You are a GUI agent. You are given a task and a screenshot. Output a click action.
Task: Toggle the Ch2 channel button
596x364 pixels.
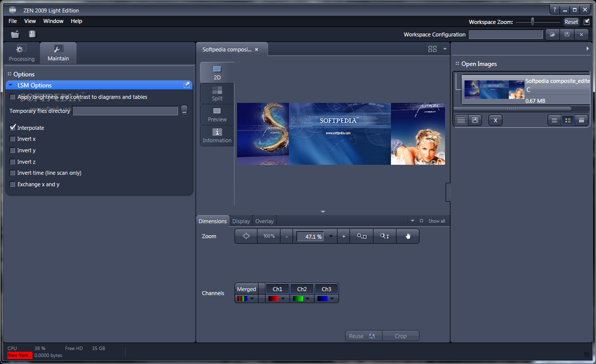(x=302, y=289)
